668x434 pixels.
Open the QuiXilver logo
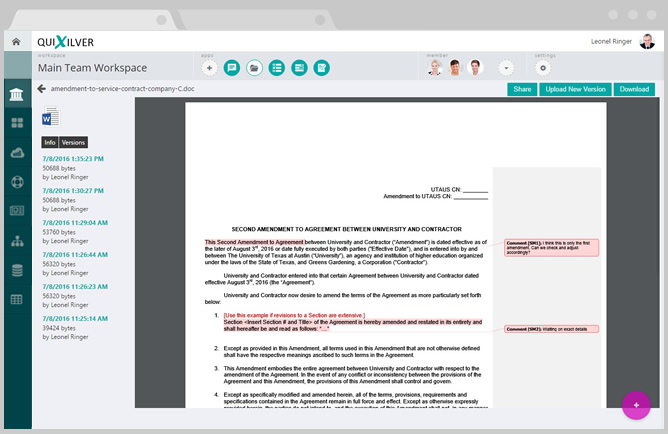(x=65, y=42)
